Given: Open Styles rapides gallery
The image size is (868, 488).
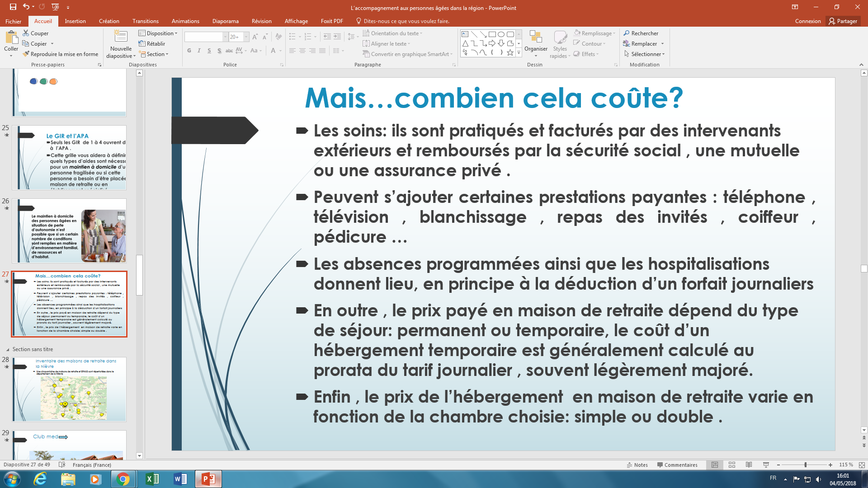Looking at the screenshot, I should pyautogui.click(x=560, y=44).
